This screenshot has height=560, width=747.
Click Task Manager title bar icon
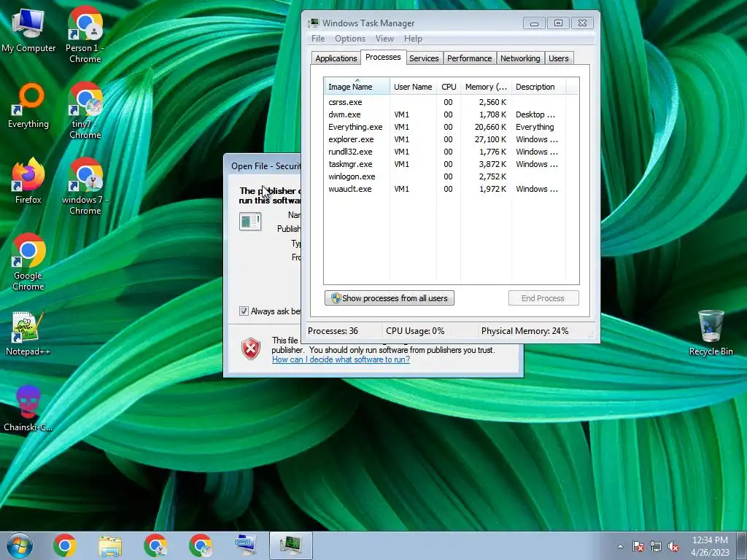coord(314,23)
